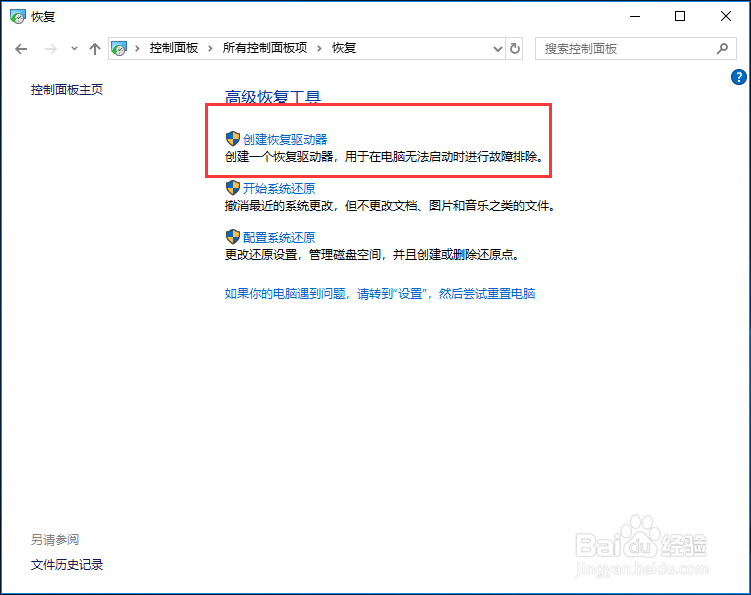
Task: Click the 高级恢复工具 heading
Action: point(273,97)
